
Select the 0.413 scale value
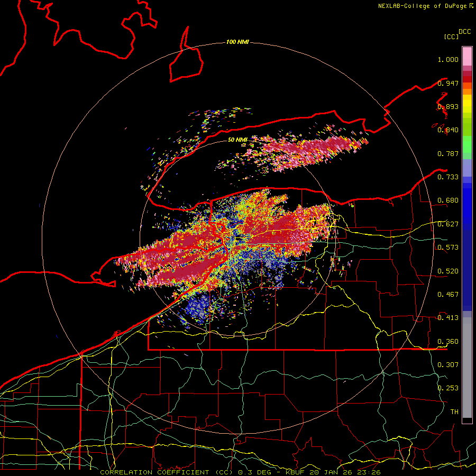(448, 318)
